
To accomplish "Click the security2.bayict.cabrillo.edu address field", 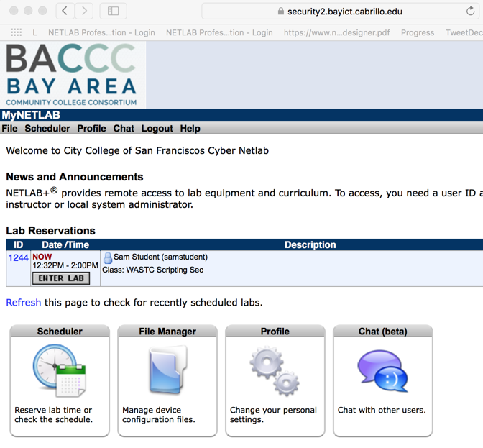I will click(340, 12).
